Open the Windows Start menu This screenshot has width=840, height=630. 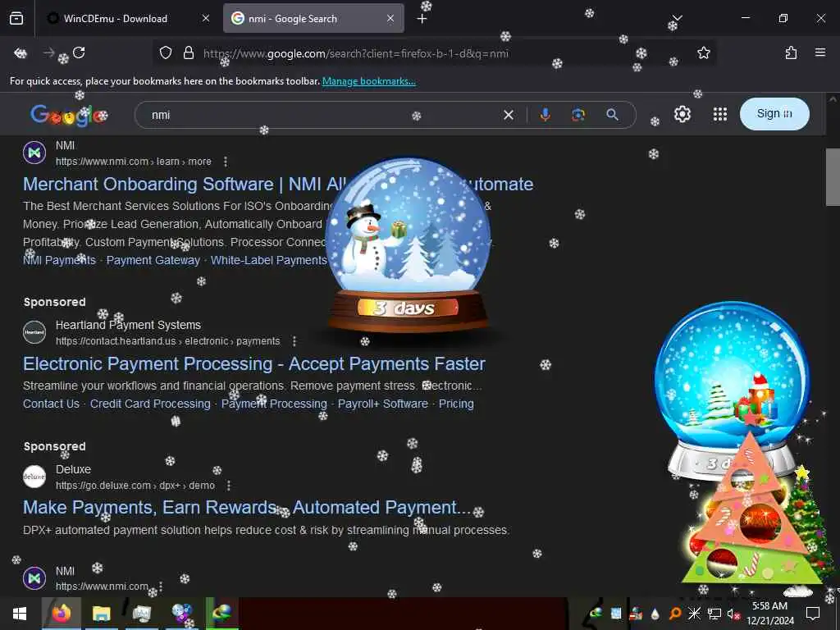pyautogui.click(x=20, y=614)
